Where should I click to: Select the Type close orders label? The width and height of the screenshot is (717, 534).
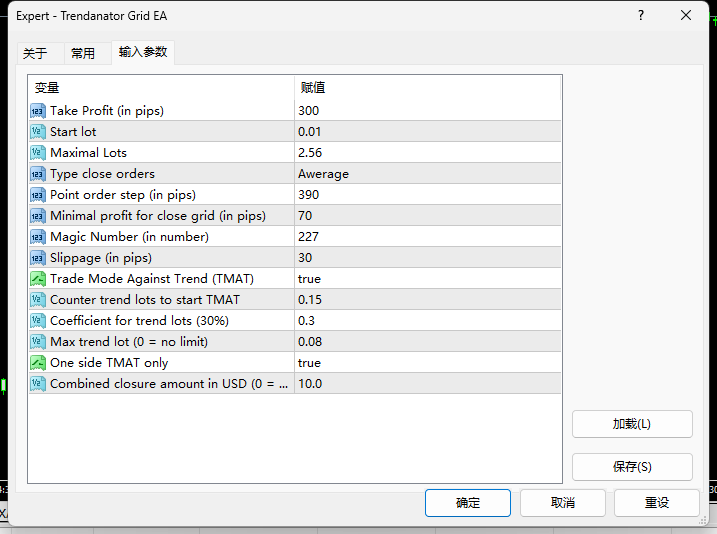pyautogui.click(x=102, y=174)
